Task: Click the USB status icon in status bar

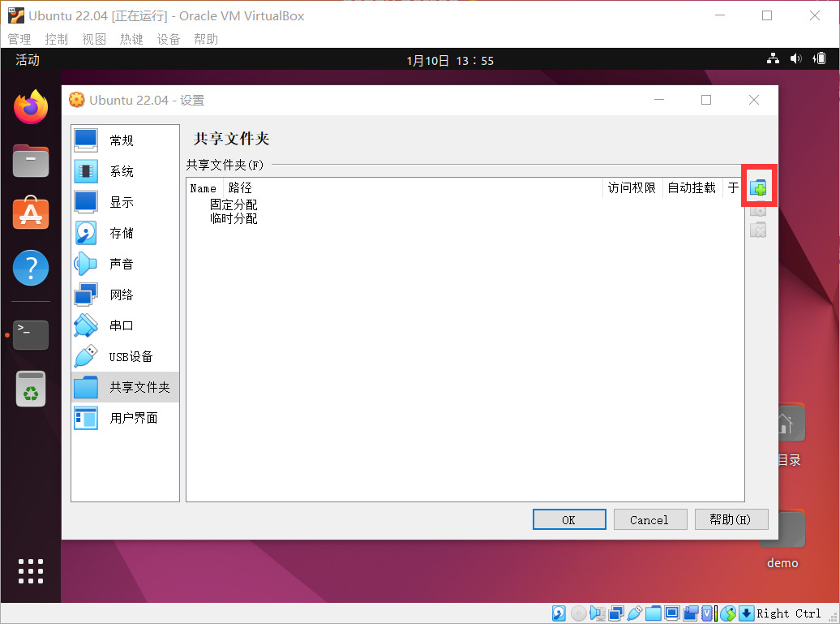Action: click(x=635, y=613)
